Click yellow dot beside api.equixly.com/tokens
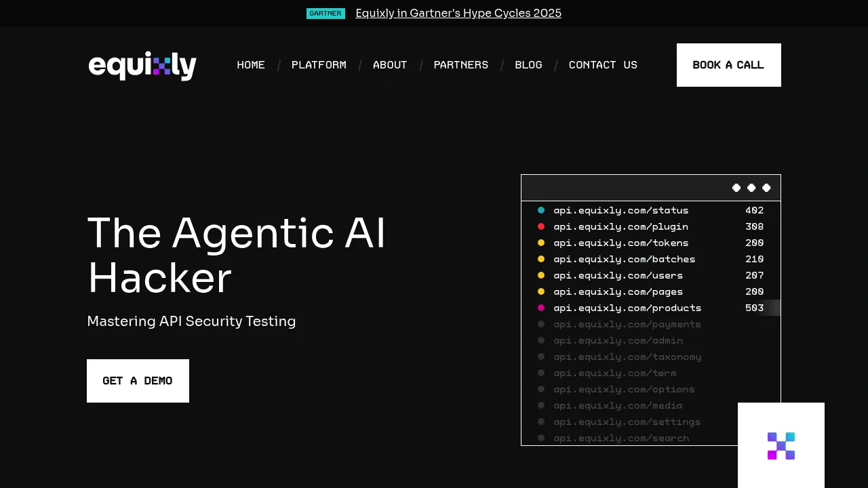The image size is (868, 488). (x=541, y=243)
